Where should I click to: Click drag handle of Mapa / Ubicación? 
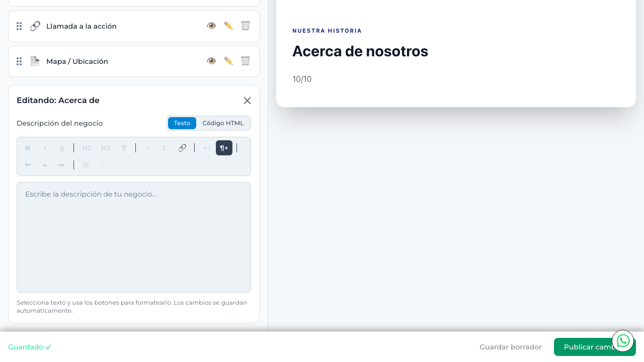pos(19,61)
